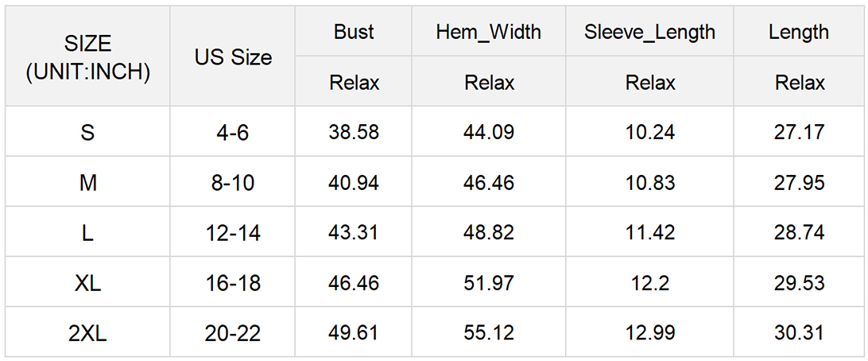Viewport: 868px width, 361px height.
Task: Click the 2XL size cell
Action: (88, 332)
